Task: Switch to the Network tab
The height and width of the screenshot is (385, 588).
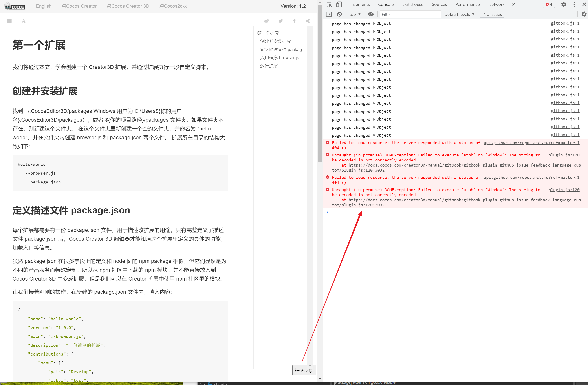Action: [x=496, y=4]
